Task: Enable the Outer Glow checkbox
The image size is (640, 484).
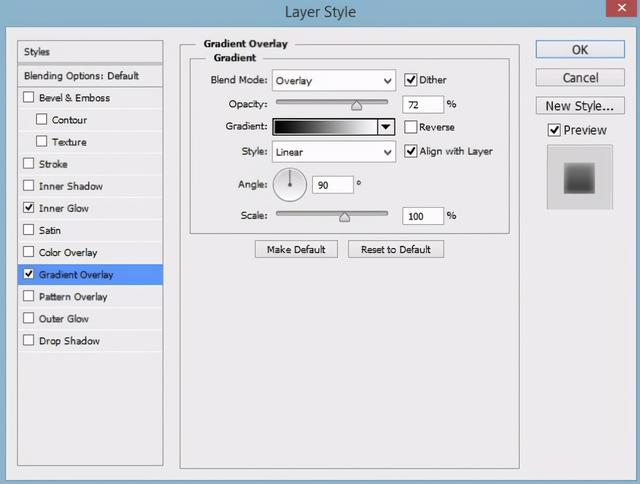Action: [x=29, y=318]
